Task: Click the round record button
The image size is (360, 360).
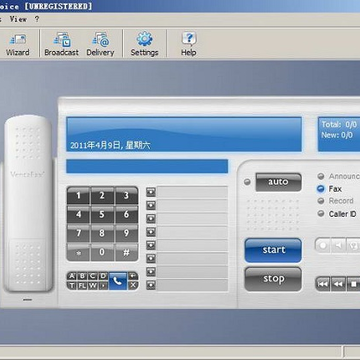Action: click(323, 246)
